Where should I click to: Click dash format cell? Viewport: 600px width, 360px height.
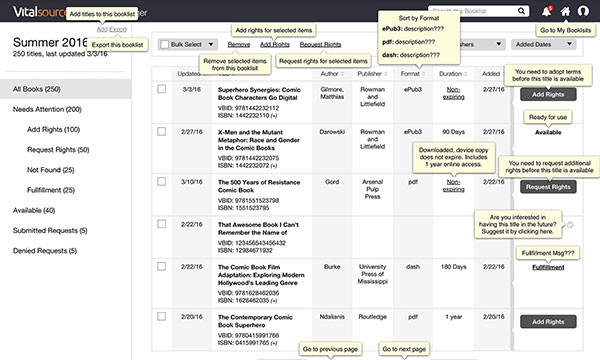[413, 267]
